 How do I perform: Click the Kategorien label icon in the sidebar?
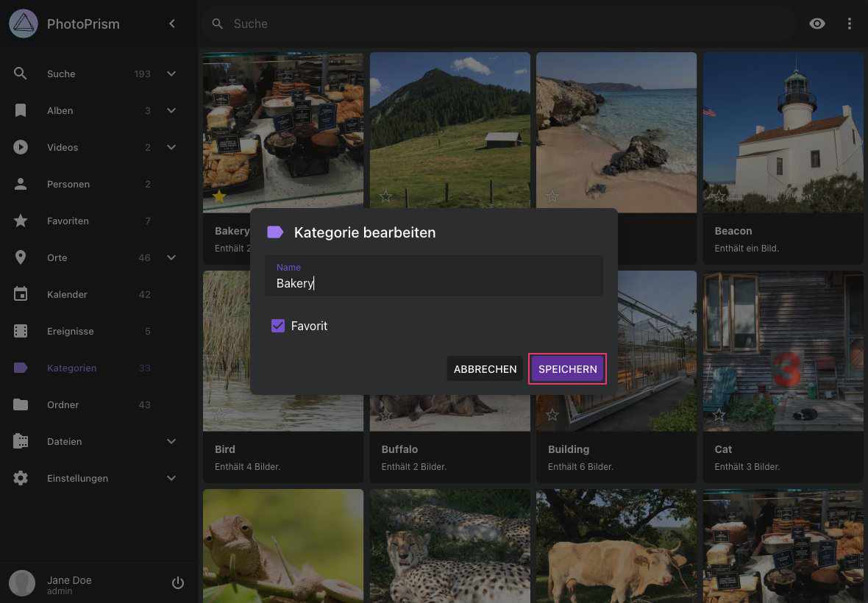tap(21, 368)
